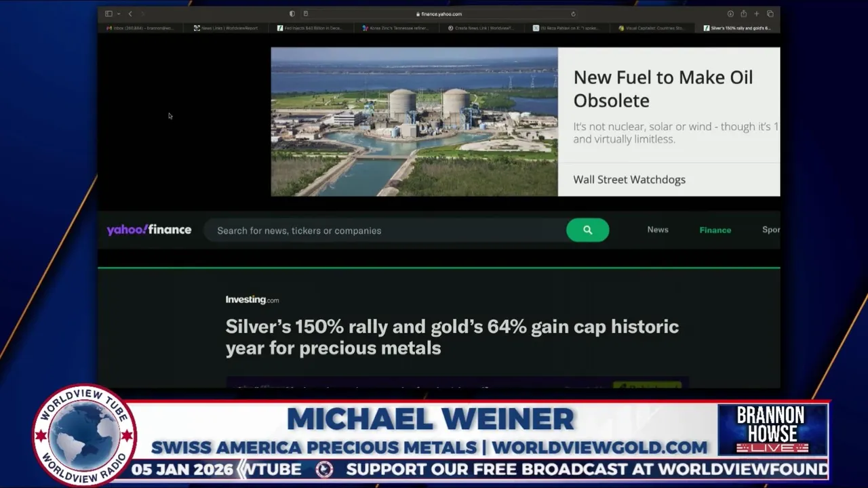Open the Share icon in Safari toolbar

click(x=743, y=14)
